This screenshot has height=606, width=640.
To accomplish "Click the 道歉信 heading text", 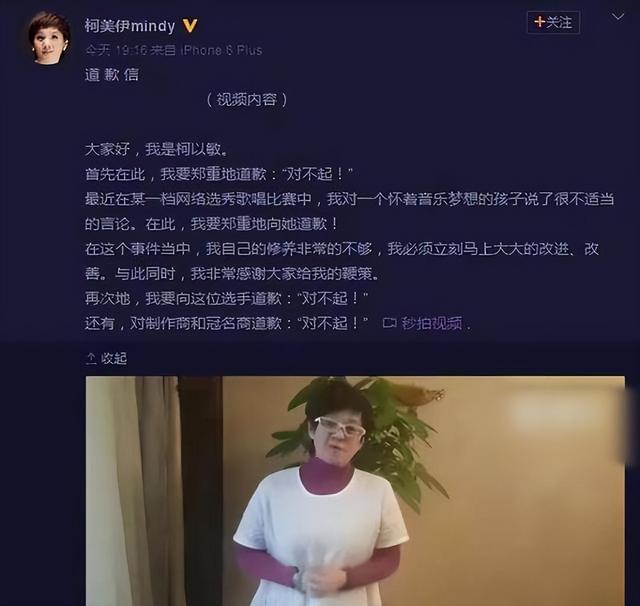I will (112, 75).
